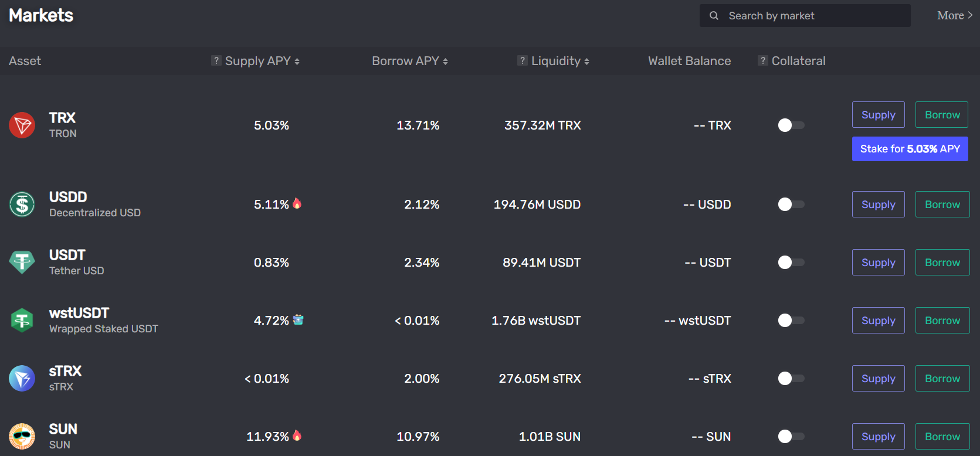The width and height of the screenshot is (980, 456).
Task: Click the Liquidity help question mark icon
Action: point(523,60)
